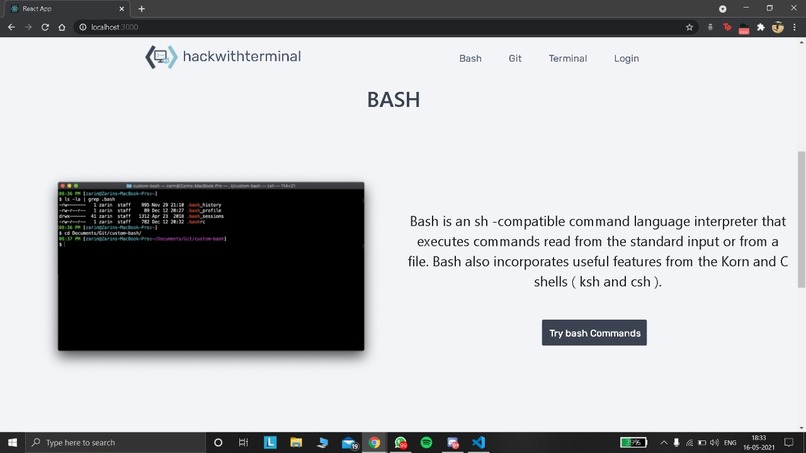Open the Bash nav link
Screen dimensions: 806x453
[x=470, y=59]
